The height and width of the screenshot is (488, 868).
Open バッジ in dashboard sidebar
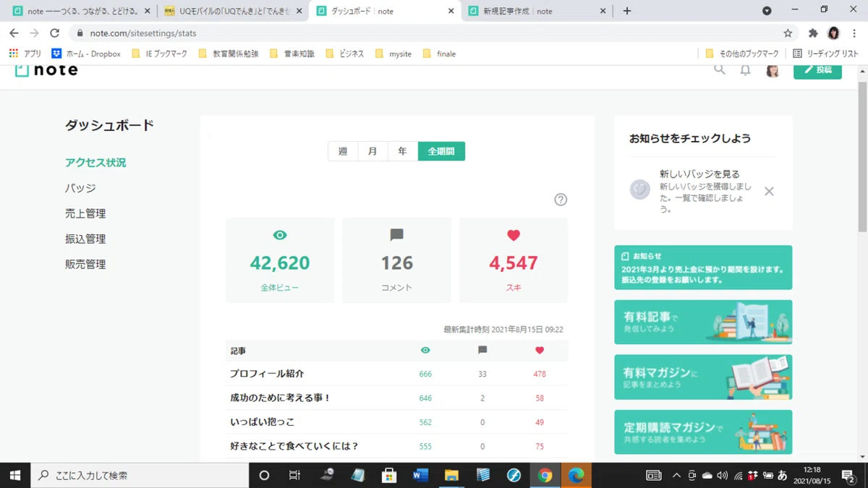pyautogui.click(x=80, y=188)
